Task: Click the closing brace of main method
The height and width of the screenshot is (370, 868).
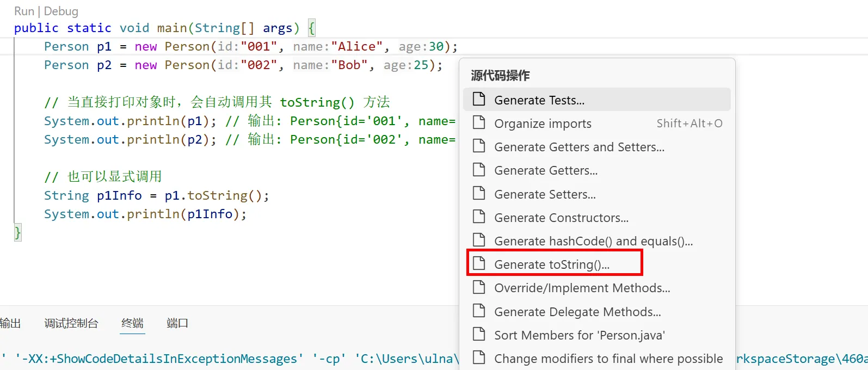Action: point(17,233)
